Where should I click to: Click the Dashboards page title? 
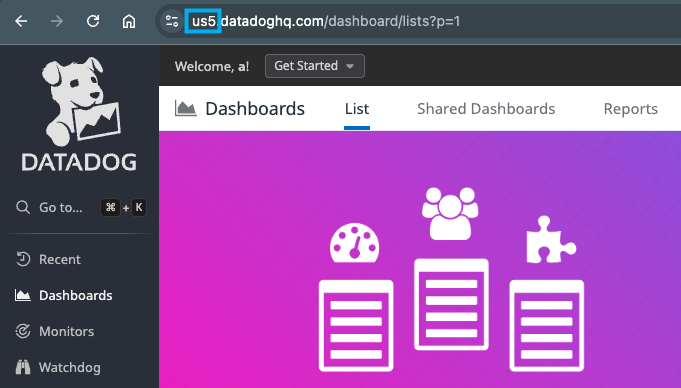[x=255, y=109]
